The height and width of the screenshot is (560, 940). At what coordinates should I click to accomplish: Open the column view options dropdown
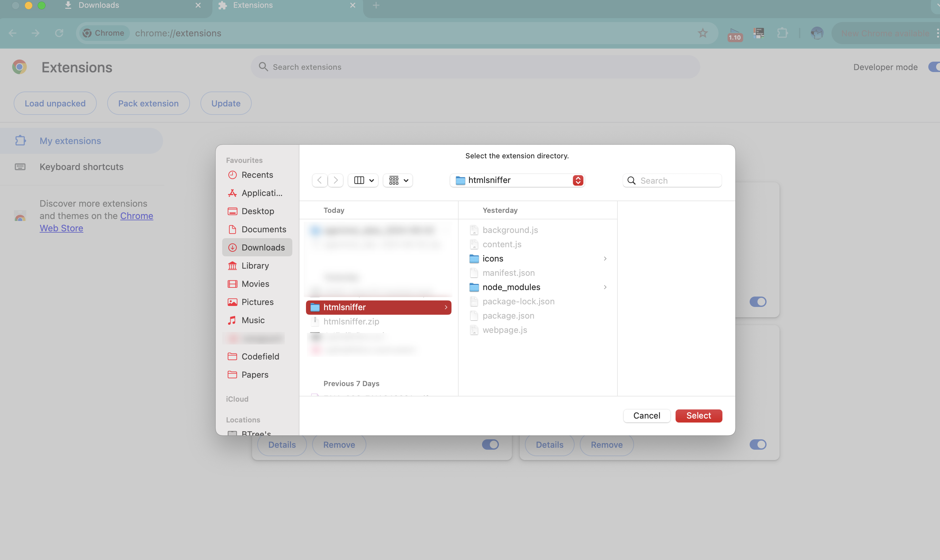363,180
